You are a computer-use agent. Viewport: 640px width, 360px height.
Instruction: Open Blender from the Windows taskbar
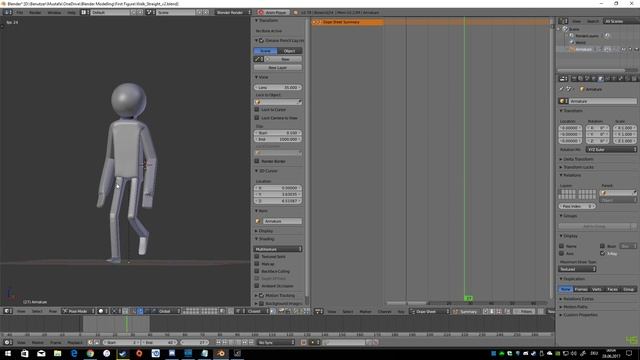(221, 353)
